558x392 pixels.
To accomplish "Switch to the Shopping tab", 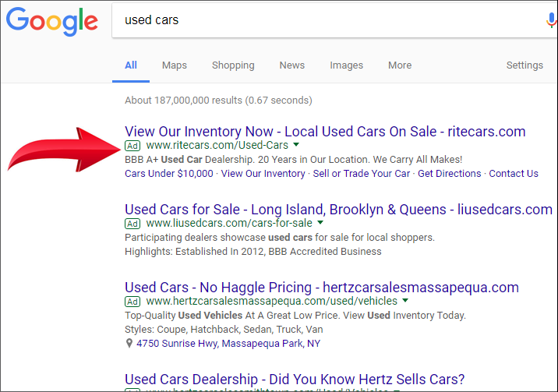I will [233, 65].
